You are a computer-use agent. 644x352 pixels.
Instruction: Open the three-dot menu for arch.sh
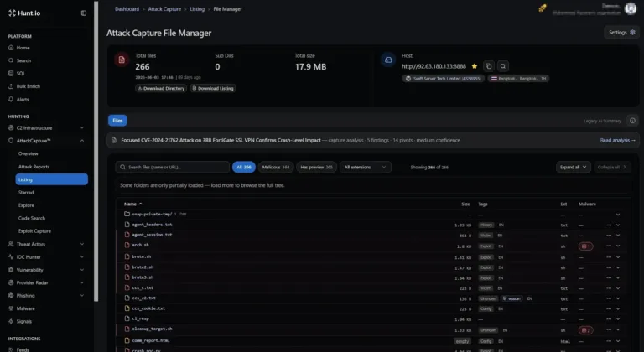coord(609,246)
